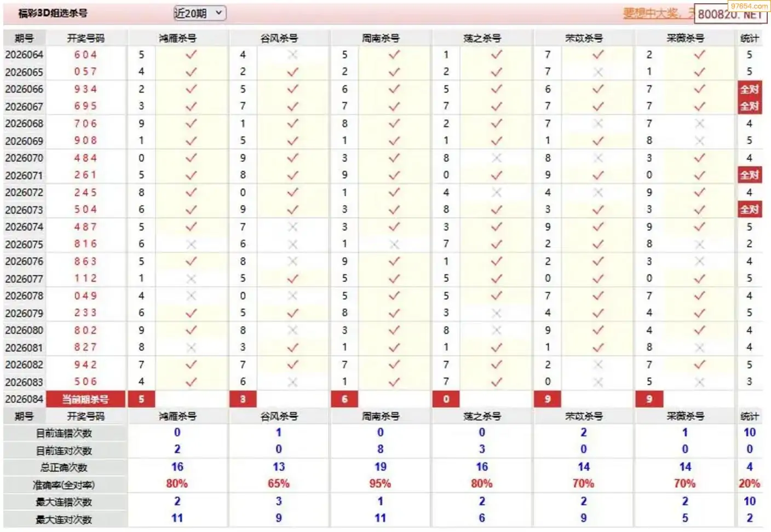Select the red 当前期杀号 label cell

pos(85,399)
